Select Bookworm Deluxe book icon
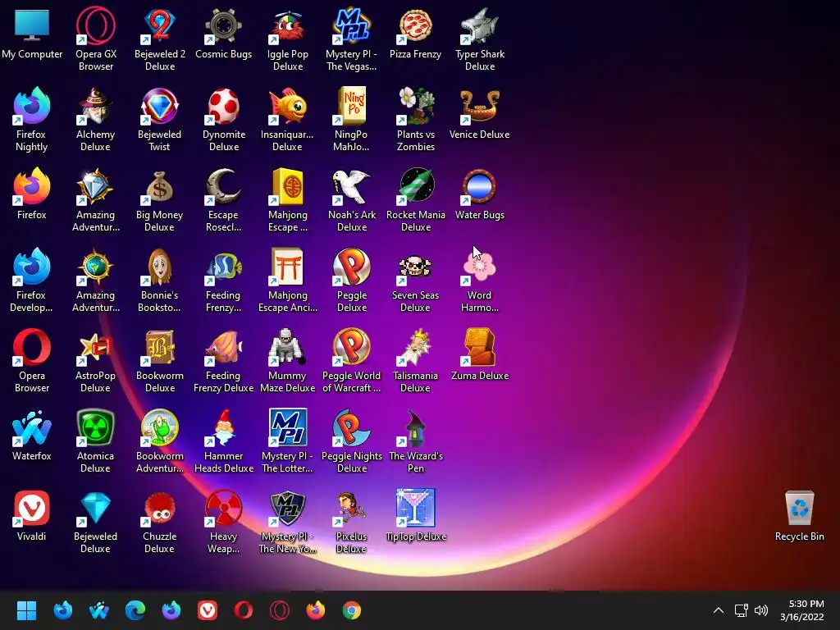The image size is (840, 630). tap(160, 347)
